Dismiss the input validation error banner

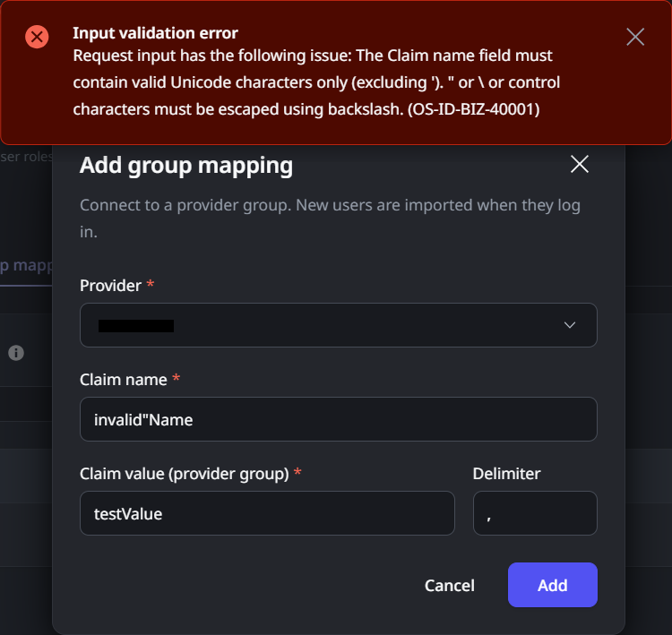[635, 37]
